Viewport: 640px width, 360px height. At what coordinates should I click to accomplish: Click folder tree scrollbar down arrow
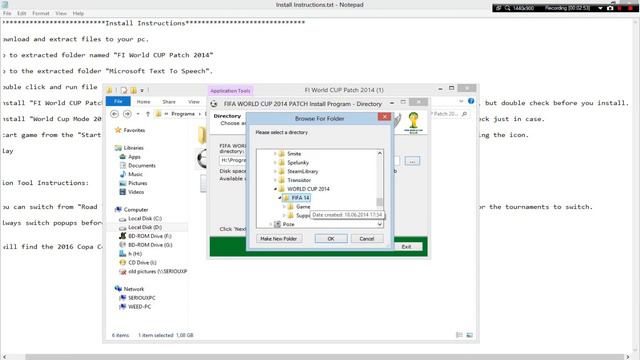click(x=380, y=224)
